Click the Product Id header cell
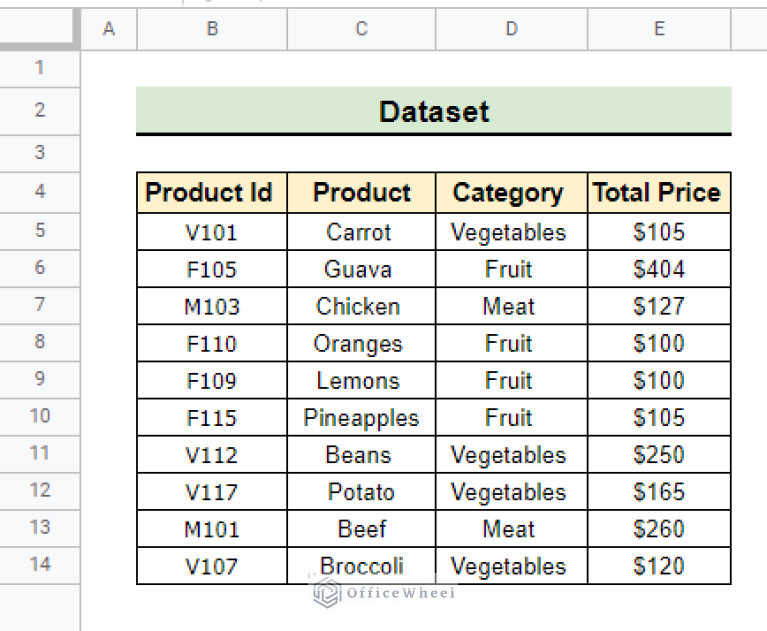Viewport: 767px width, 631px height. (212, 193)
